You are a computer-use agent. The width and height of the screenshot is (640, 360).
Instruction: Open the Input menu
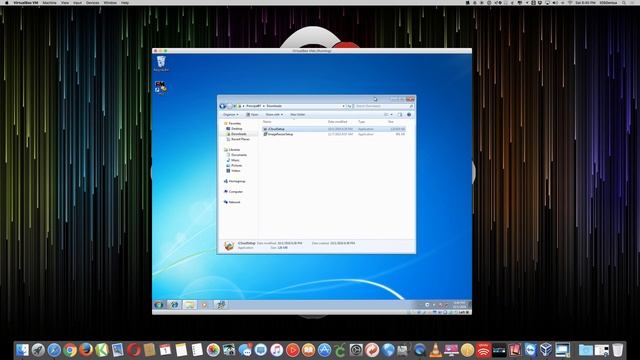click(x=77, y=2)
